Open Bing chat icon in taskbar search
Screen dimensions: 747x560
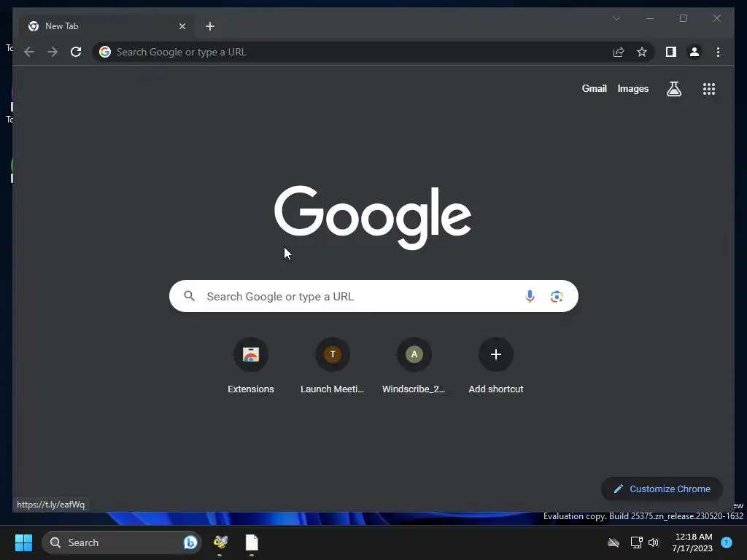[190, 542]
